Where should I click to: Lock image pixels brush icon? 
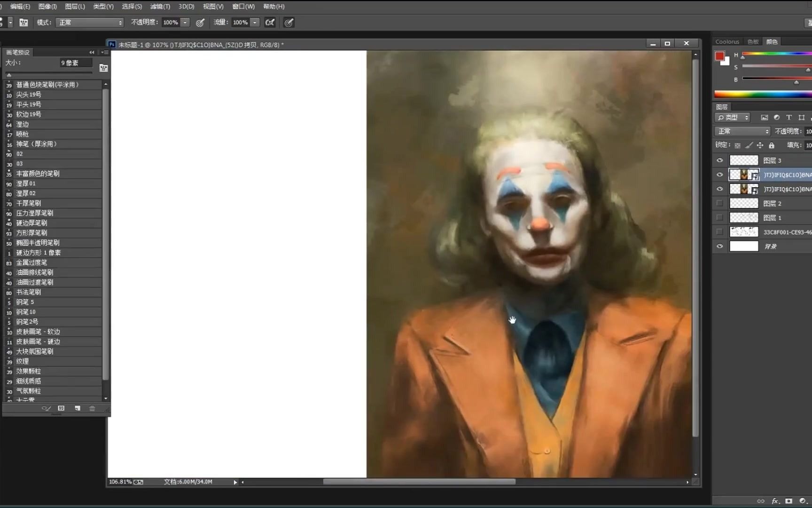pyautogui.click(x=749, y=145)
